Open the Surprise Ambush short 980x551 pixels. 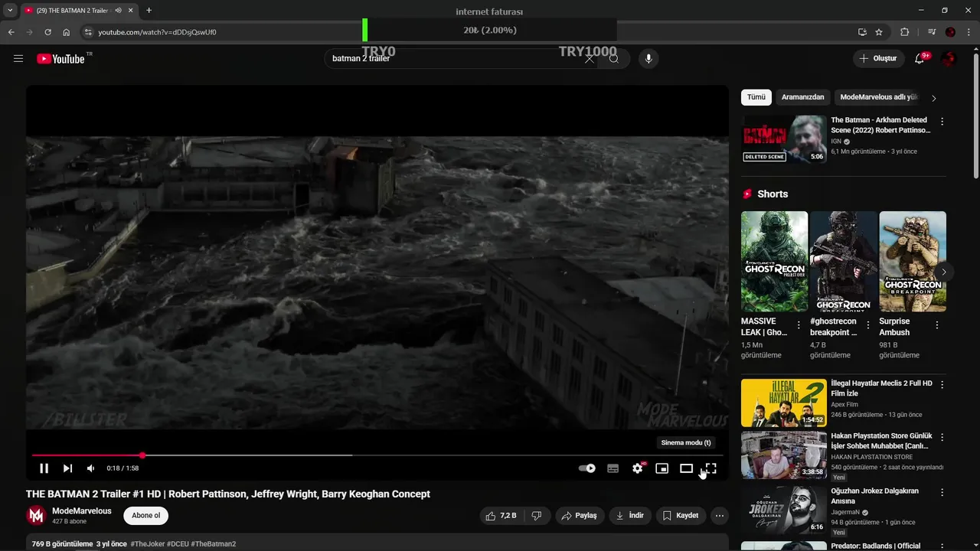click(913, 262)
